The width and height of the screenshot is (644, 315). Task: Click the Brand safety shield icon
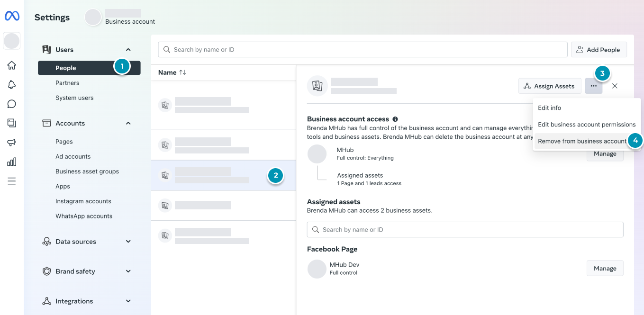[x=46, y=271]
